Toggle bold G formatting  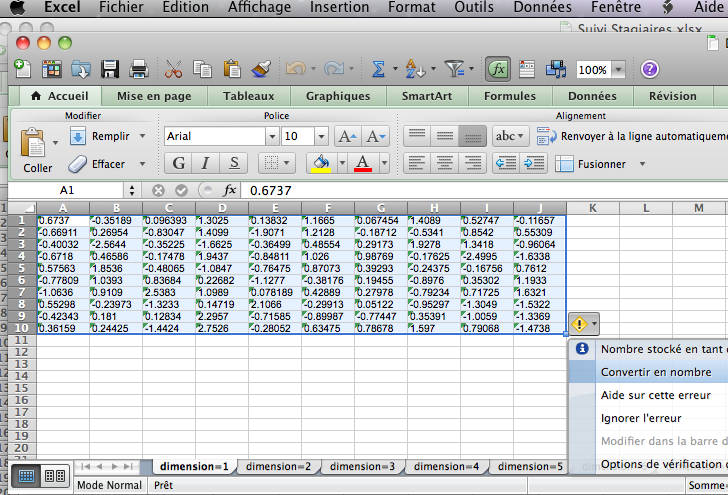178,163
